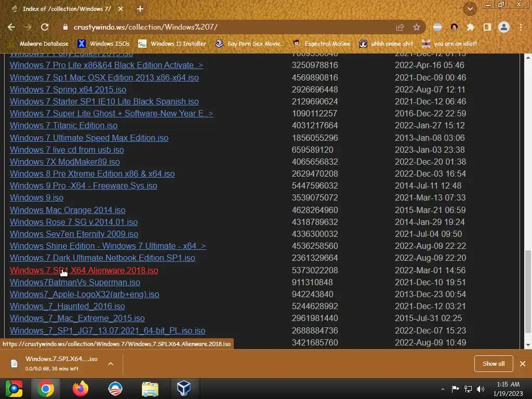Open Windows 7X ModMaker89.iso link

point(65,162)
